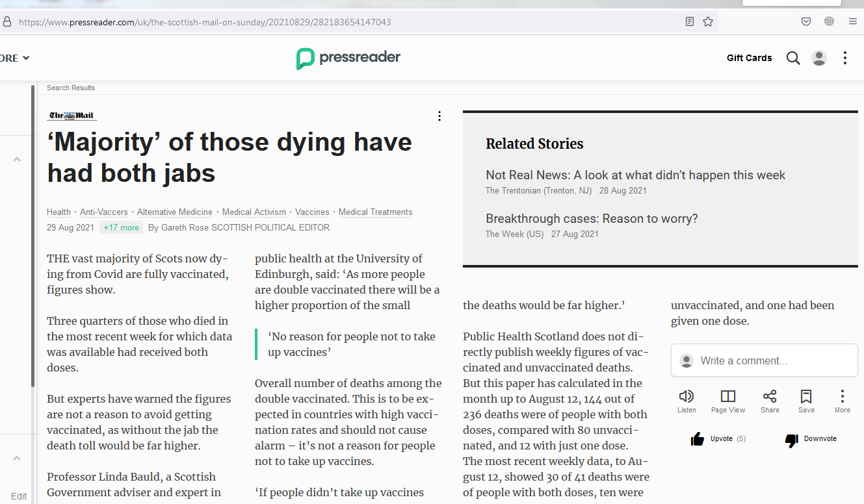
Task: Collapse the lower left sidebar chevron
Action: pos(17,458)
